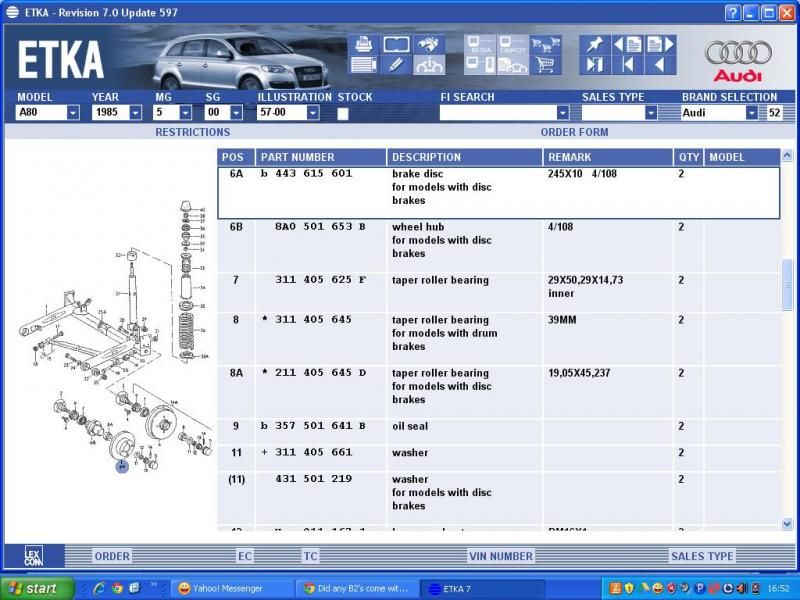Click the PART NUMBER column header
Viewport: 800px width, 600px height.
pos(320,157)
